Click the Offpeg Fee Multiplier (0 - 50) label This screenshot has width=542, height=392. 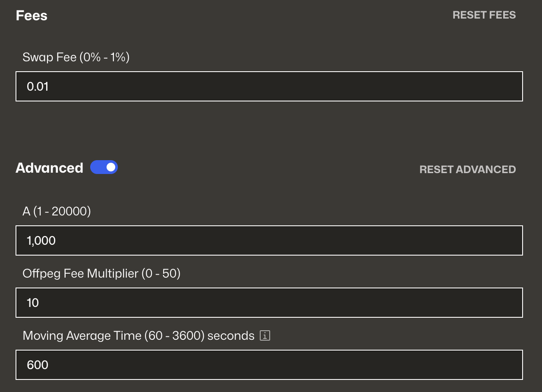coord(101,273)
